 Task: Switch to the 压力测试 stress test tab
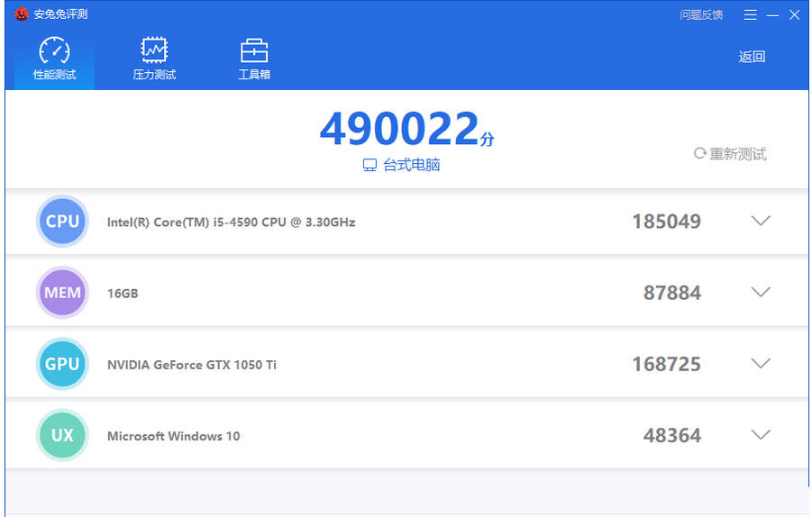[154, 59]
